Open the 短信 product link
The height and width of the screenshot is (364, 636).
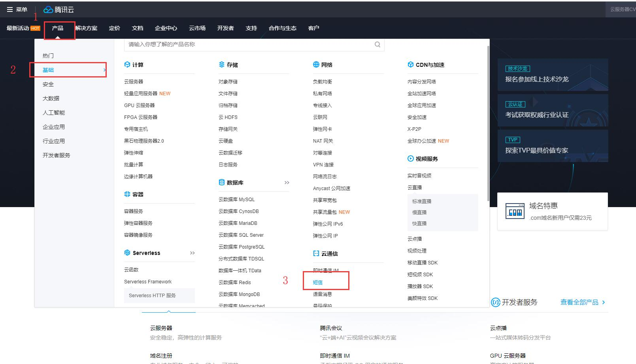tap(318, 282)
